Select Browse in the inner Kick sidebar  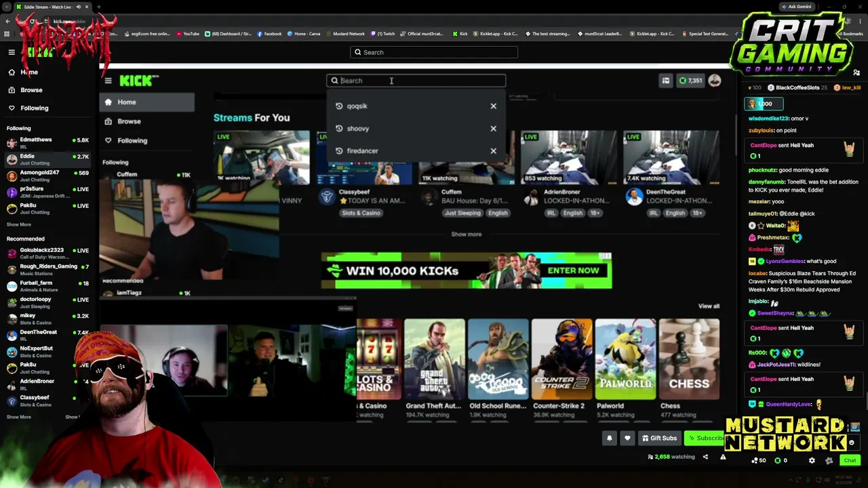147,121
